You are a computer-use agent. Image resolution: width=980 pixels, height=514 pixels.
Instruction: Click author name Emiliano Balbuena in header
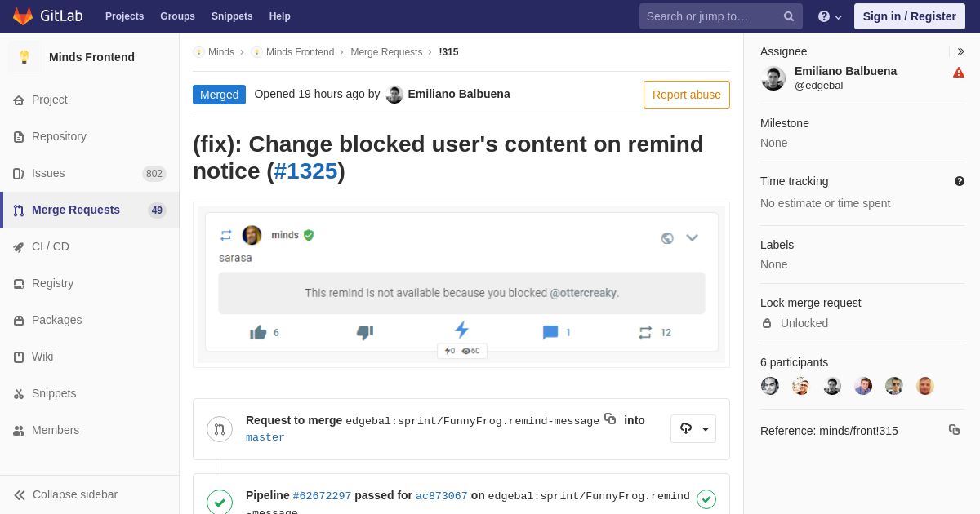click(459, 94)
